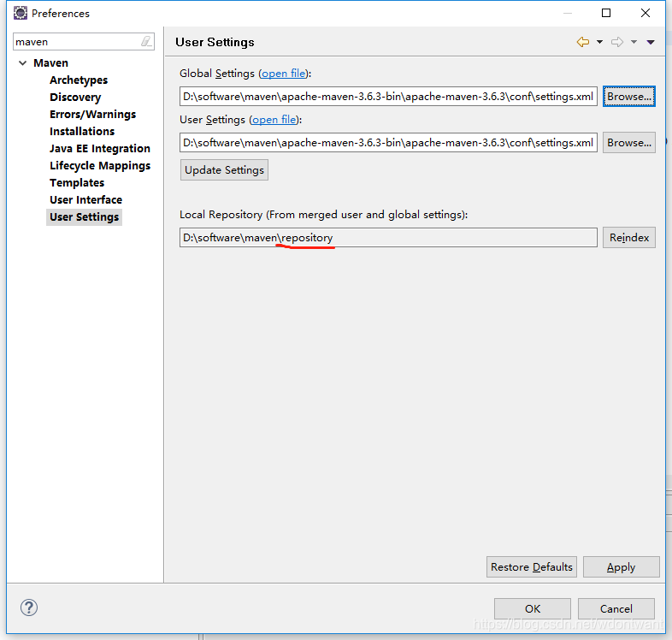
Task: Select Templates preference page
Action: pos(77,183)
